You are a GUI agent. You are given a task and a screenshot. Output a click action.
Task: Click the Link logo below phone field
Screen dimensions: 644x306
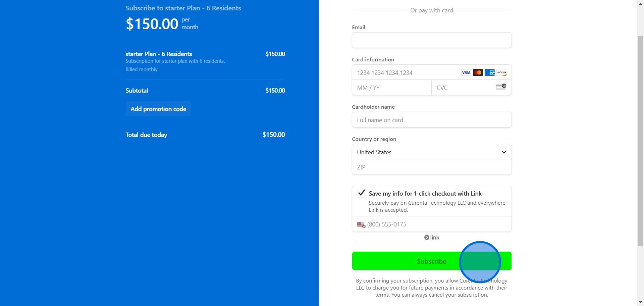pos(432,238)
